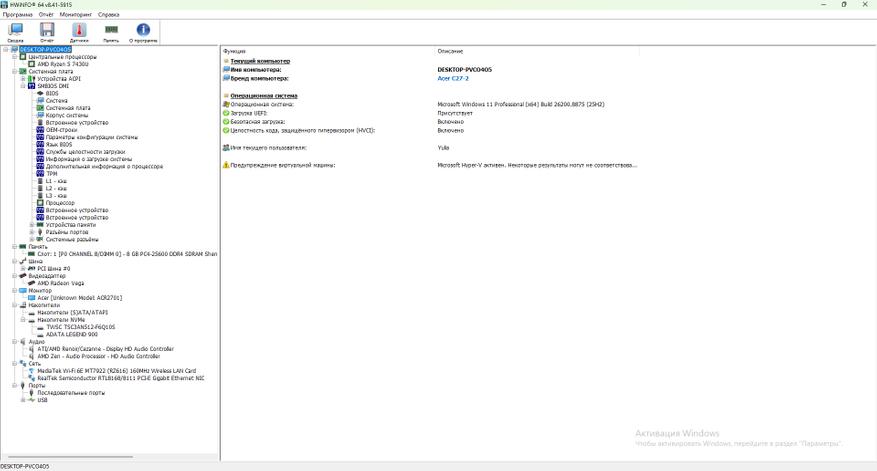This screenshot has width=877, height=471.
Task: Collapse the Системная плата top-level tree node
Action: click(15, 72)
